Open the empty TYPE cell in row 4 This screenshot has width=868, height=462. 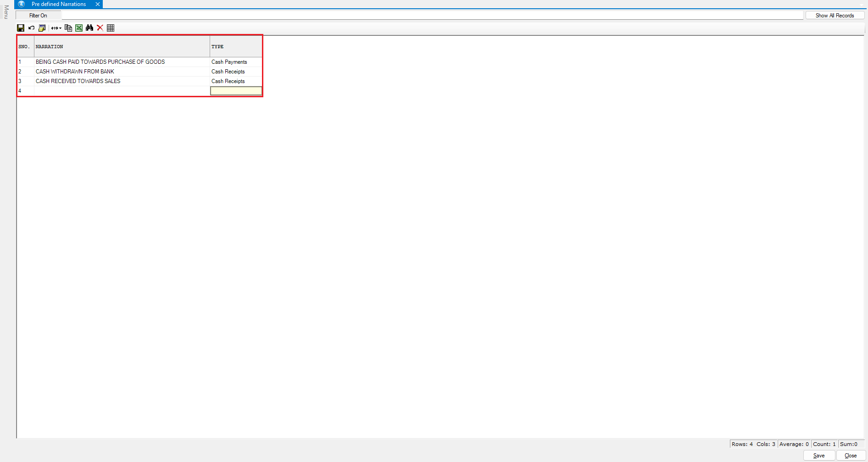[x=236, y=91]
